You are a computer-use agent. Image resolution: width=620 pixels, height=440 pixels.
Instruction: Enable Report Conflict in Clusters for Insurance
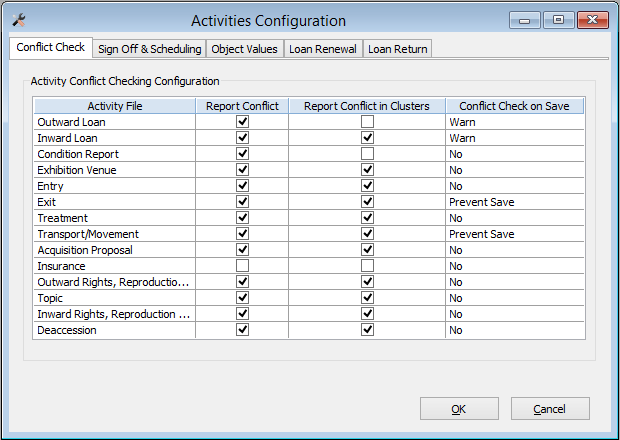click(x=367, y=266)
